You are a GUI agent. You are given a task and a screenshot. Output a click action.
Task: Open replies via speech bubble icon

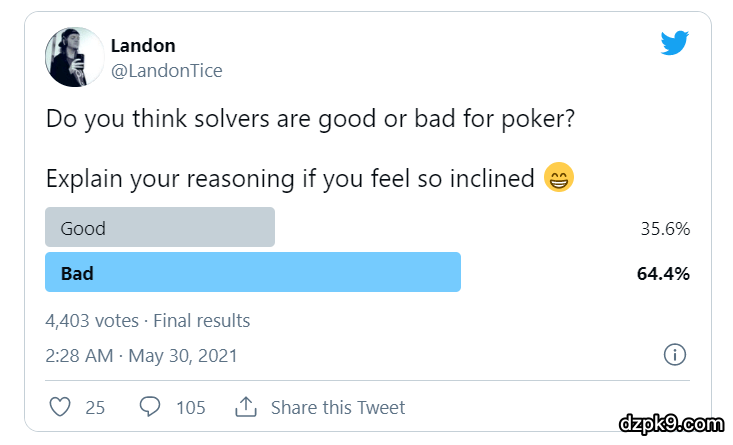[x=150, y=407]
